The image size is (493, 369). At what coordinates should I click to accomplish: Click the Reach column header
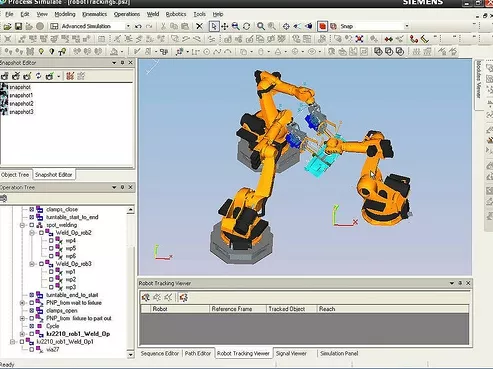[x=393, y=309]
